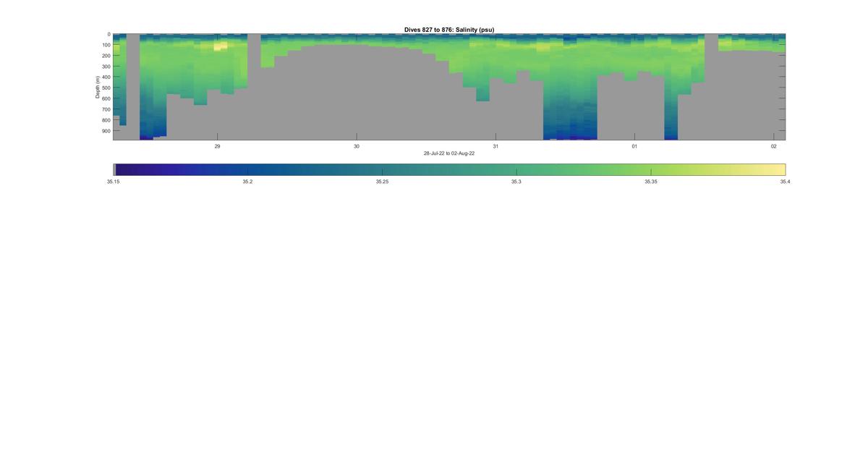Click the plot title 'Dives 827 to 876: Salinity (psu)'
868x450 pixels.
pos(449,30)
